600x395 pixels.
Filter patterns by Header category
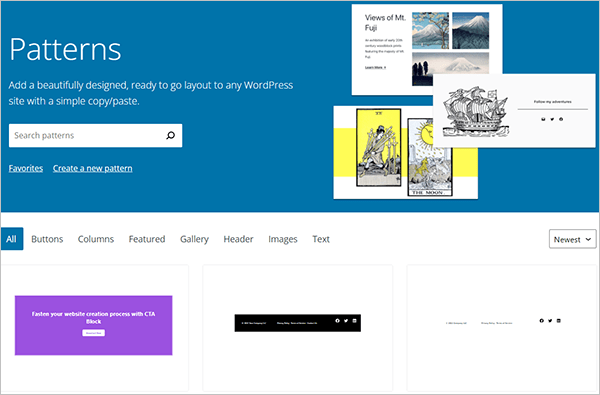point(238,239)
